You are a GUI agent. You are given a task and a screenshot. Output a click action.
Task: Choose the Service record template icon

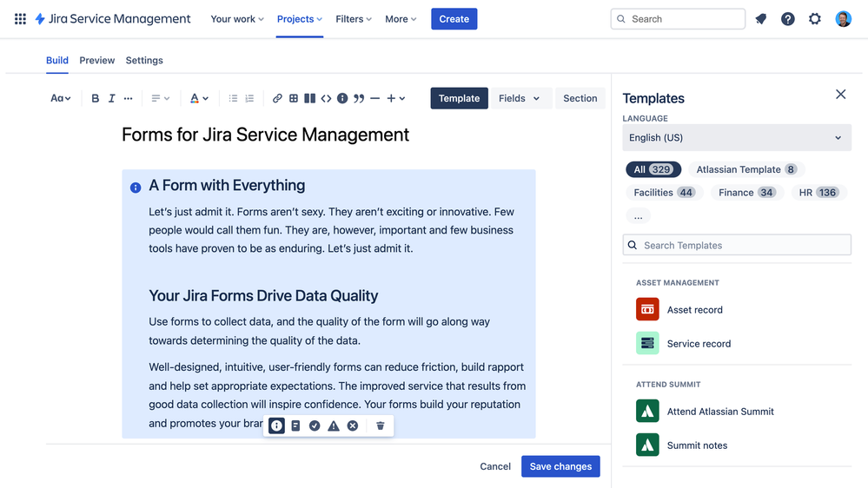point(647,343)
